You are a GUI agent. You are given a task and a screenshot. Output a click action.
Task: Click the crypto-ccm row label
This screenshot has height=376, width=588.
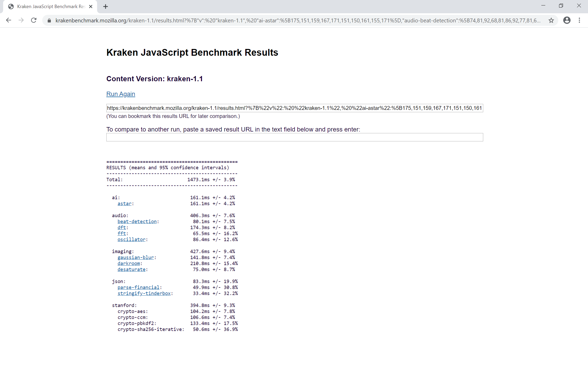pos(133,317)
